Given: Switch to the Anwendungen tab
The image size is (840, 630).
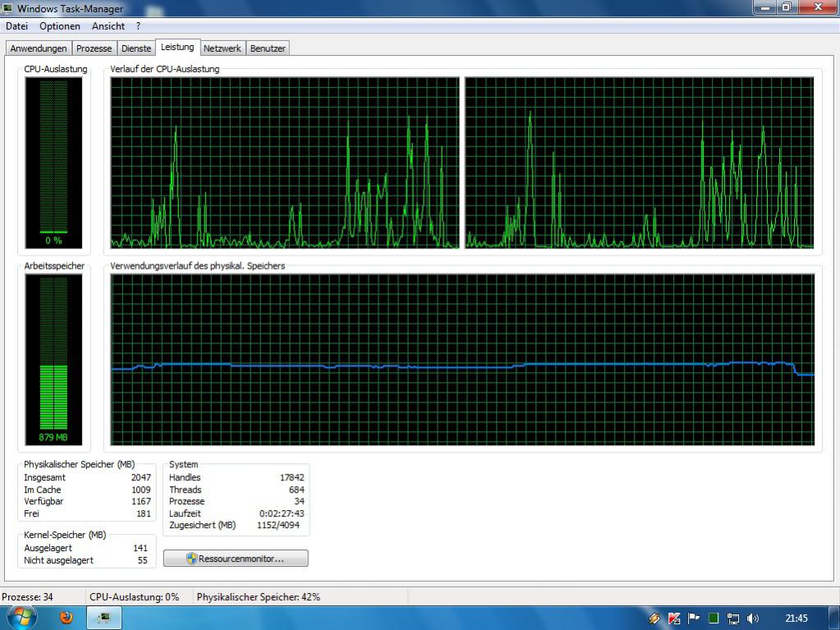Looking at the screenshot, I should [39, 48].
